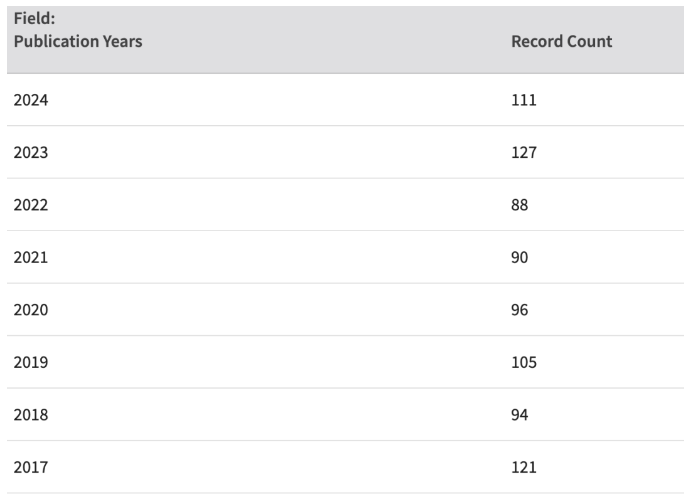Click record count 127 for 2023
The height and width of the screenshot is (499, 692).
524,153
